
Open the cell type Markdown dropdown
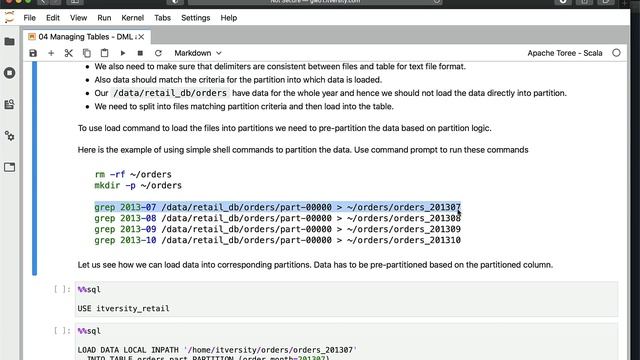pyautogui.click(x=198, y=53)
